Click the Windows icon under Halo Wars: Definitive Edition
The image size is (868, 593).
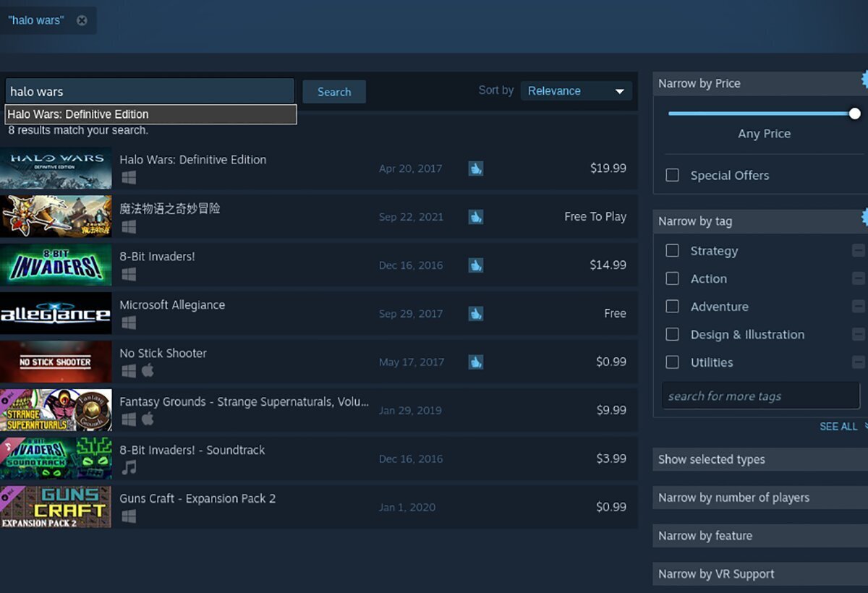click(x=129, y=178)
